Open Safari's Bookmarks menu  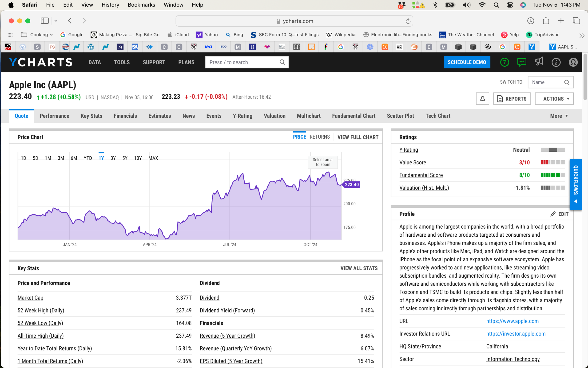pos(141,5)
